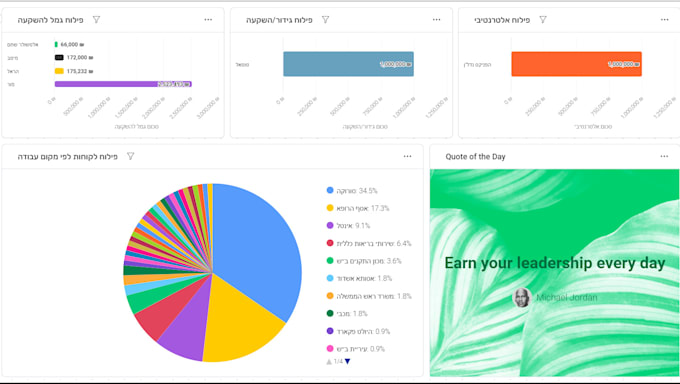Image resolution: width=680 pixels, height=384 pixels.
Task: Click the orange 1,000,000 bar in אלטרנטיבי chart
Action: [576, 64]
